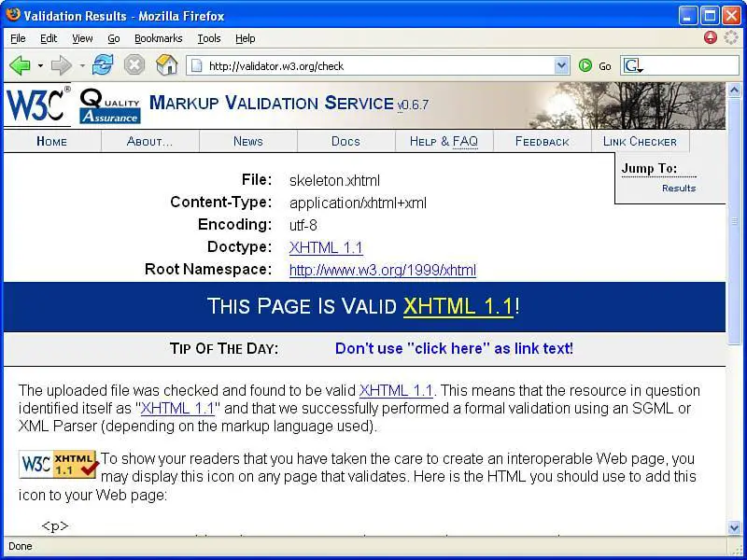Viewport: 747px width, 560px height.
Task: Open the News navigation tab
Action: (x=248, y=142)
